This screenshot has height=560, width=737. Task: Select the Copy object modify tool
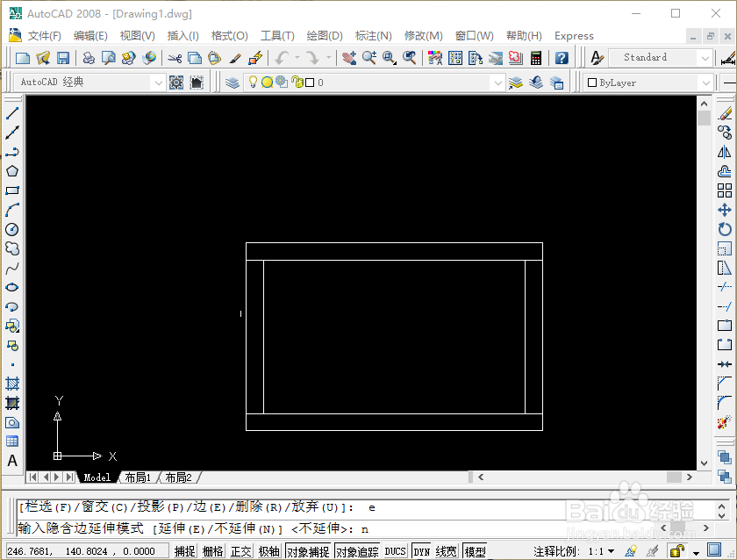coord(725,133)
